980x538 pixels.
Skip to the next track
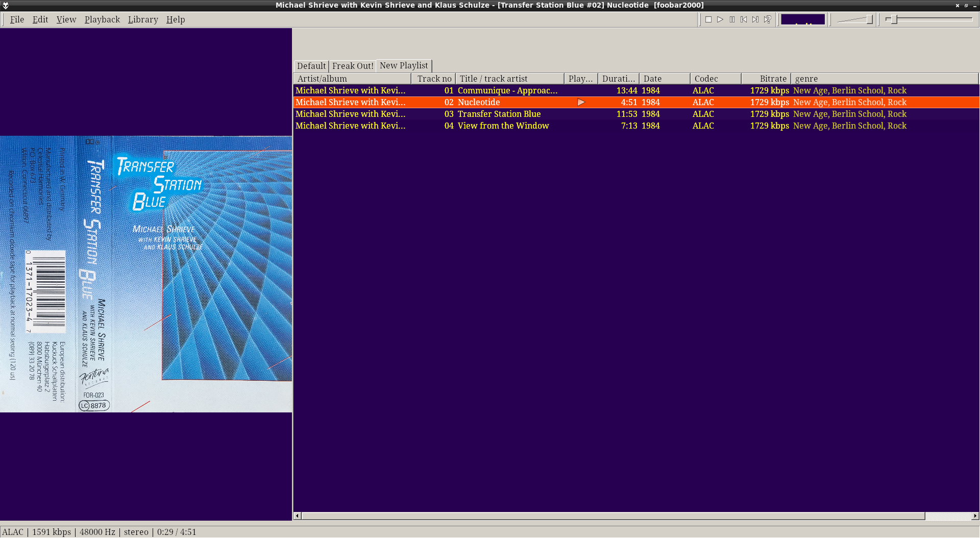tap(755, 19)
